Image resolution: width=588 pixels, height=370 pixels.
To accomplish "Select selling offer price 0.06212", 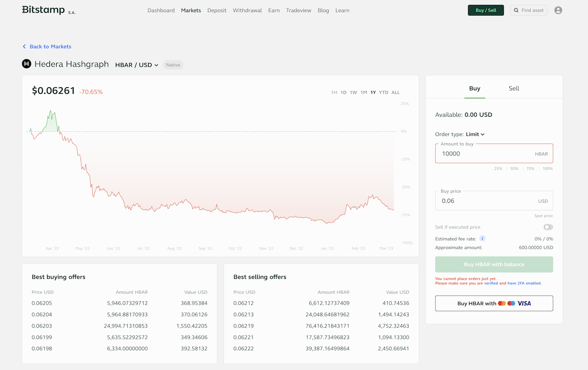I will (244, 303).
